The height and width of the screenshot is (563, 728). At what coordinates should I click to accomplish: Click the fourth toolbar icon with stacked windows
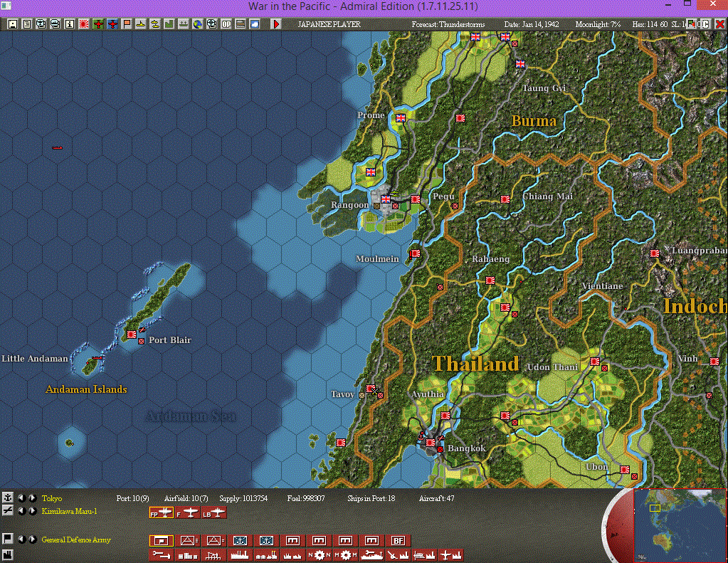(56, 24)
